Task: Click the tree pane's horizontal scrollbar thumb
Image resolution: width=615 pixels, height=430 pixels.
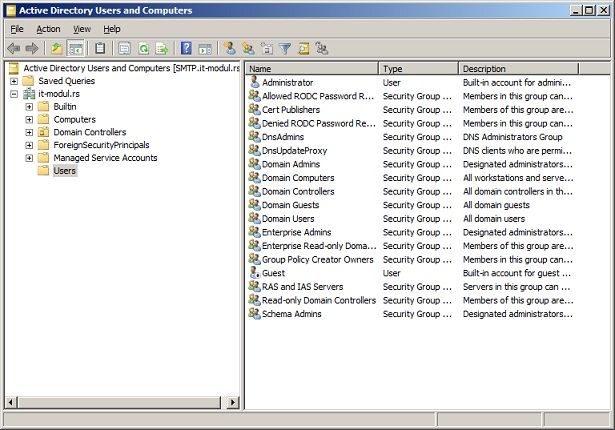Action: 120,402
